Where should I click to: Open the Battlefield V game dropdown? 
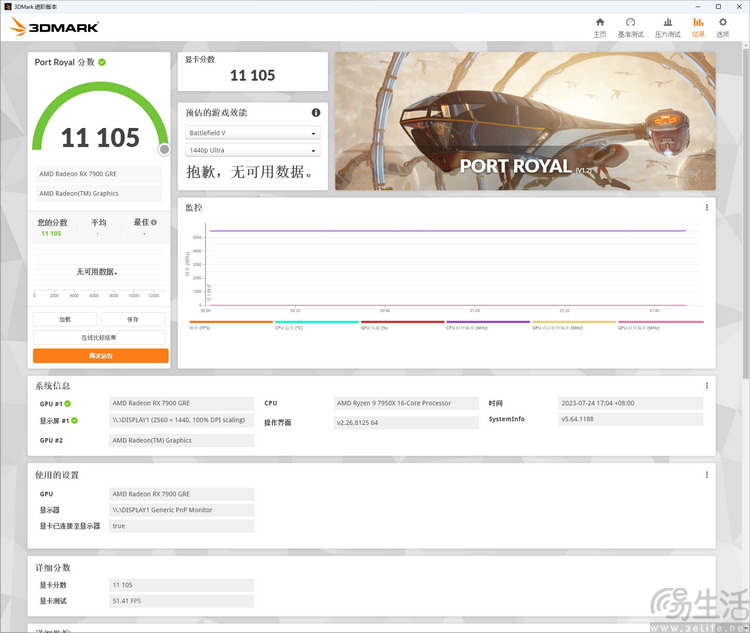click(x=253, y=133)
